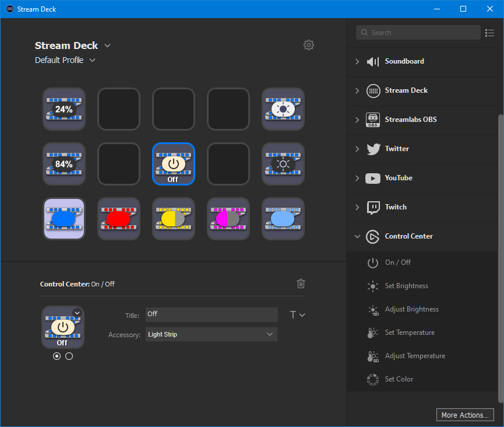Open the Accessory Light Strip dropdown
The width and height of the screenshot is (504, 427).
tap(211, 334)
